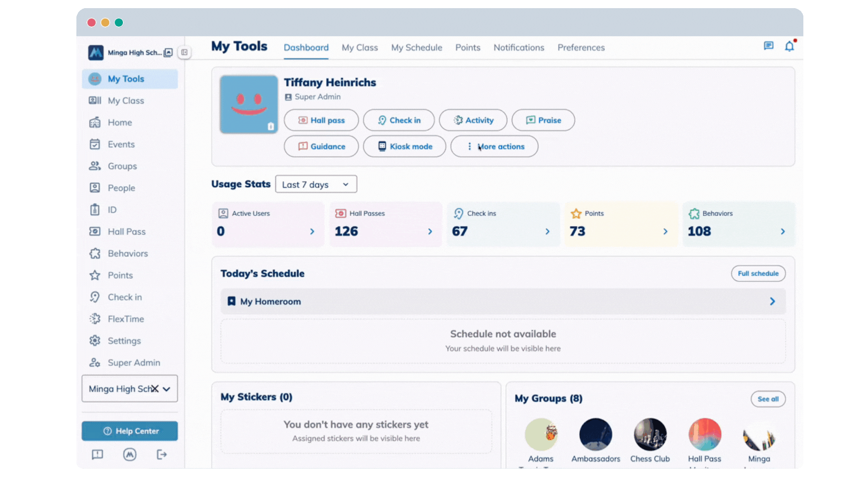This screenshot has width=868, height=488.
Task: Expand the Minga High School dropdown arrow
Action: (167, 389)
